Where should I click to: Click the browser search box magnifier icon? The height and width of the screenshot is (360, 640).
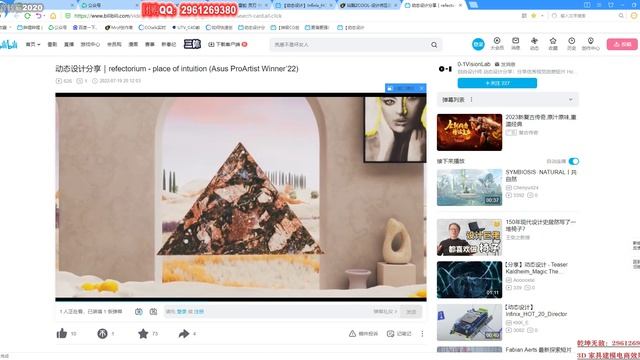[621, 16]
